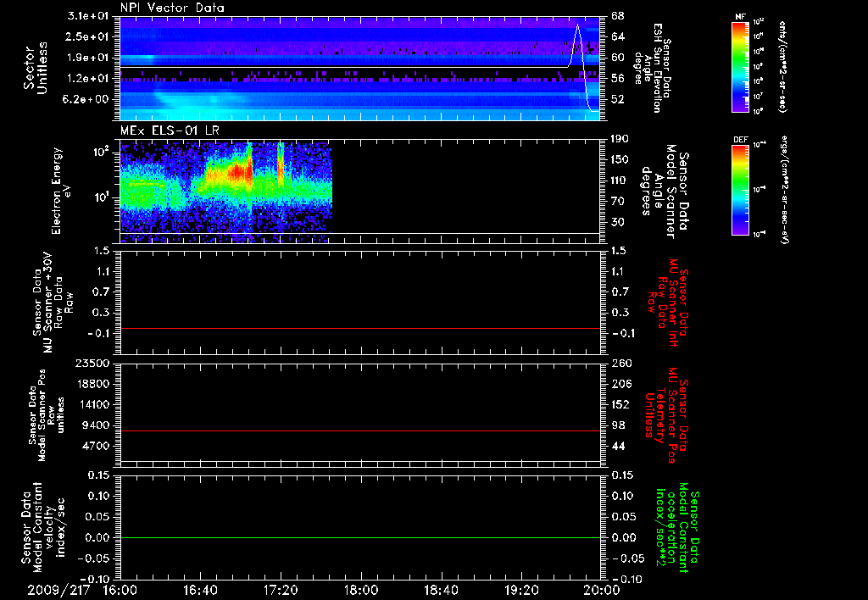Screen dimensions: 868x600
Task: Click the "Model Scanner Angle degrees" axis title
Action: click(x=665, y=191)
